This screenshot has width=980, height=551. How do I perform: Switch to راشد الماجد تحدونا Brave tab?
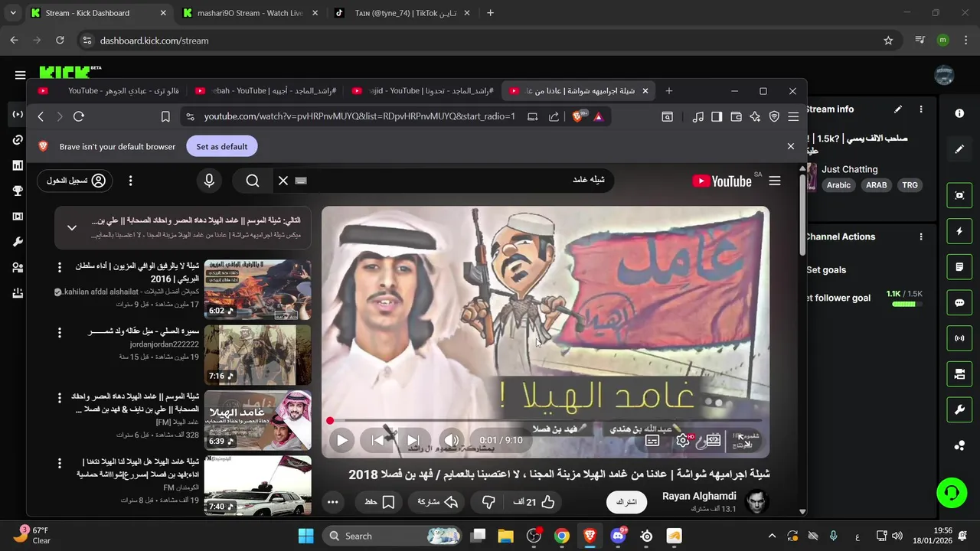coord(423,91)
